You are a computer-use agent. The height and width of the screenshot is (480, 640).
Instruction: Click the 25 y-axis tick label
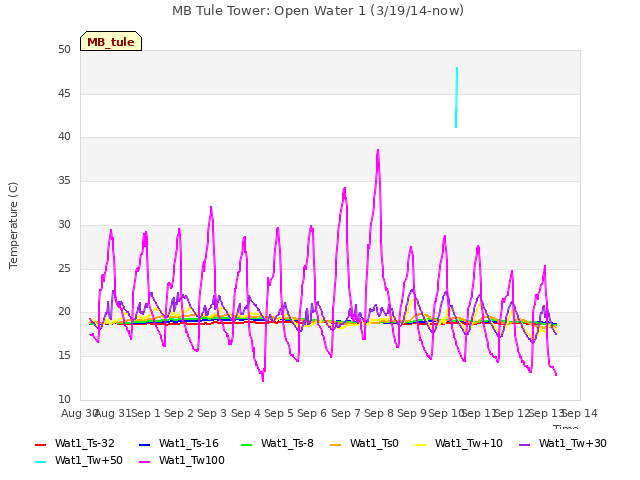[x=64, y=268]
